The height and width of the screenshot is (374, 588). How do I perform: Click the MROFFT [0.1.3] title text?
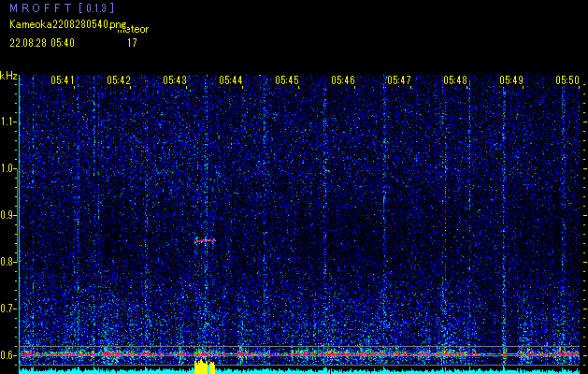click(62, 7)
